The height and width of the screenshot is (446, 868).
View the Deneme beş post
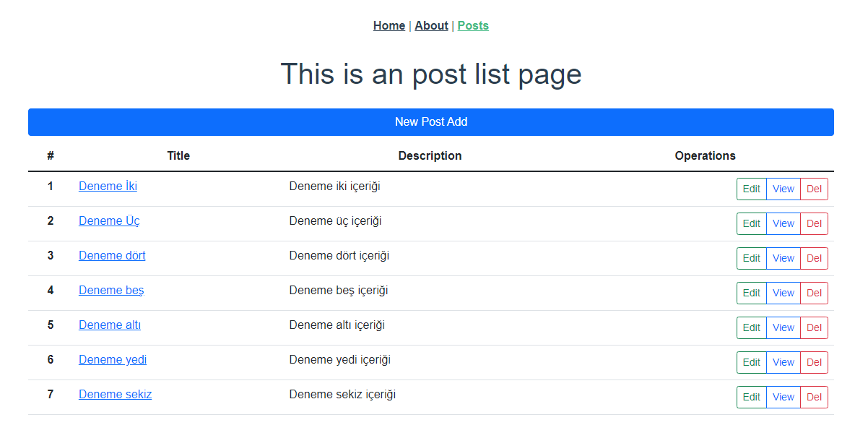click(784, 293)
